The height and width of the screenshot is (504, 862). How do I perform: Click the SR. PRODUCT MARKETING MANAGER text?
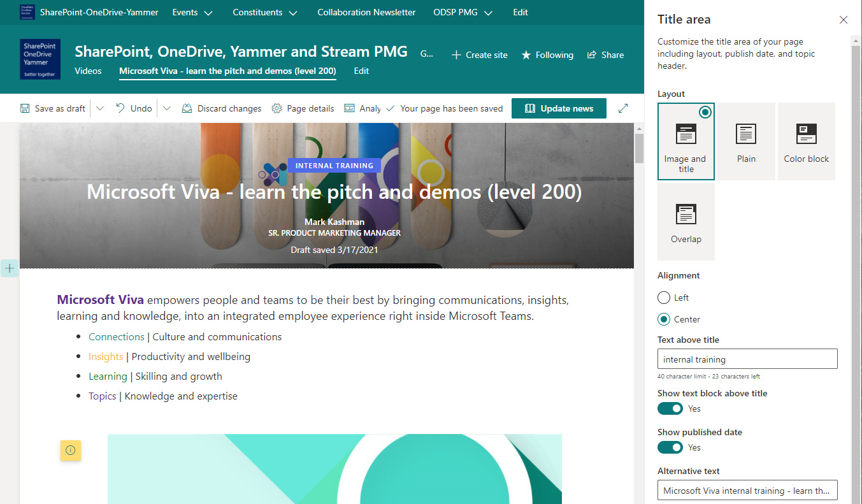coord(334,233)
